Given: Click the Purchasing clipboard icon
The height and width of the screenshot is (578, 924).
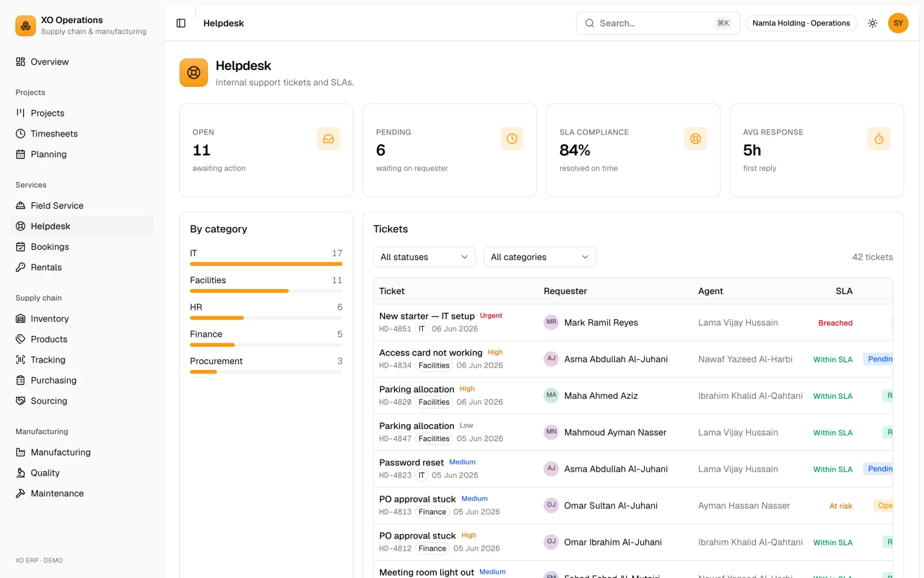Looking at the screenshot, I should 21,380.
